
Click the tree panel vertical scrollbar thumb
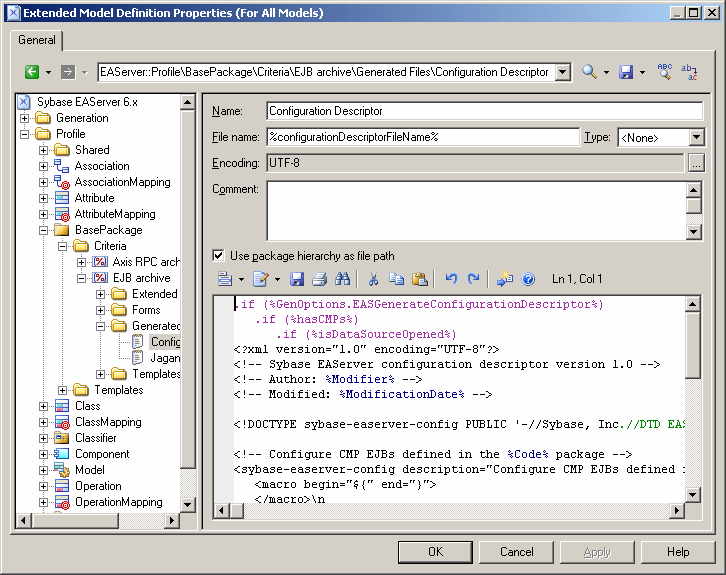188,289
